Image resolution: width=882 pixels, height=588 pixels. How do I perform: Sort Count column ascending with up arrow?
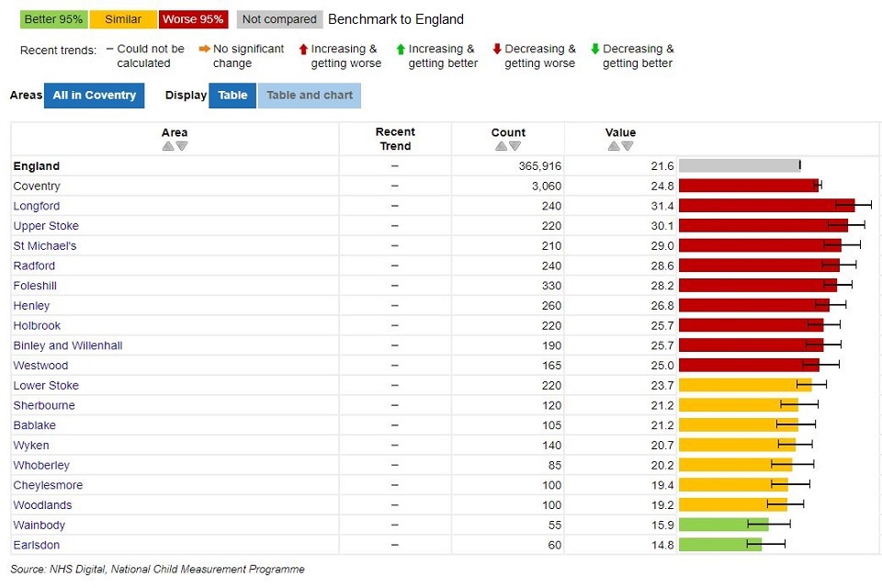tap(501, 146)
